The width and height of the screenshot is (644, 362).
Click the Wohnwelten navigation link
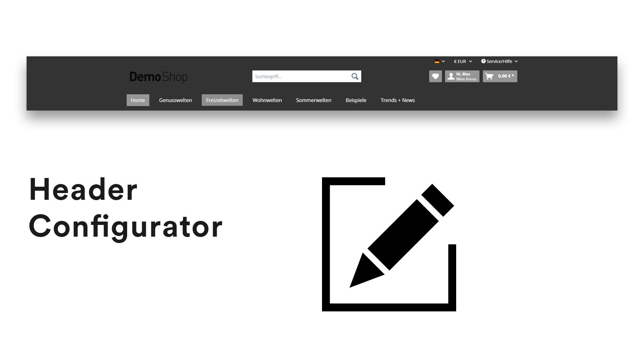pos(267,100)
